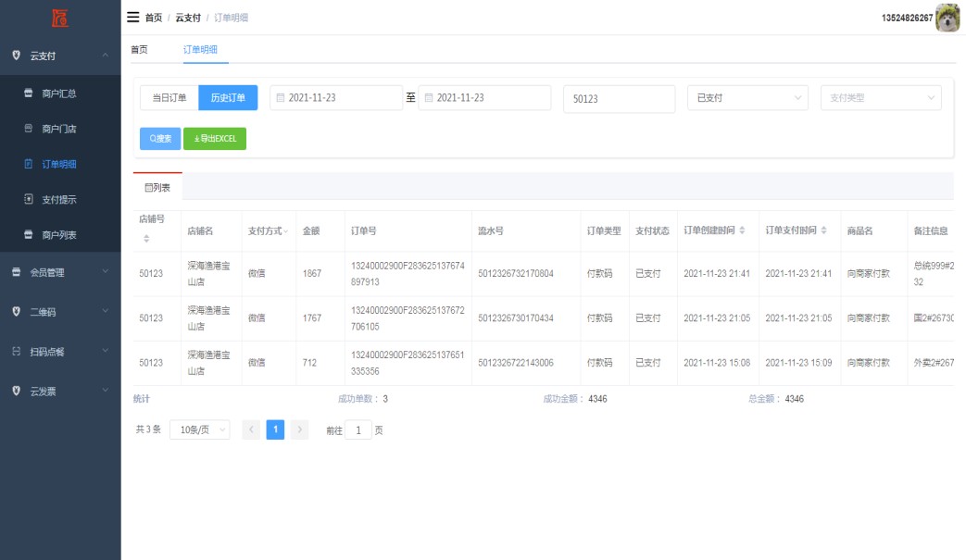
Task: Open 商户汇总 in the sidebar
Action: [59, 93]
